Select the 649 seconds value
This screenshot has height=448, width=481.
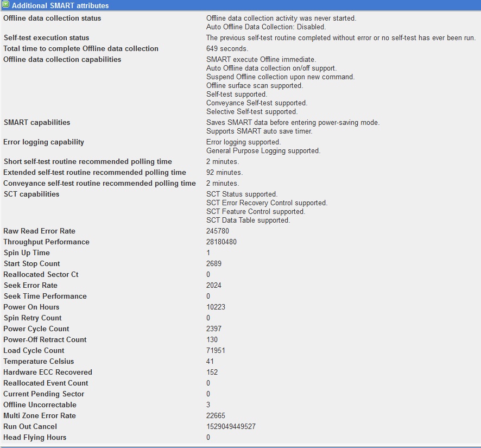[227, 49]
